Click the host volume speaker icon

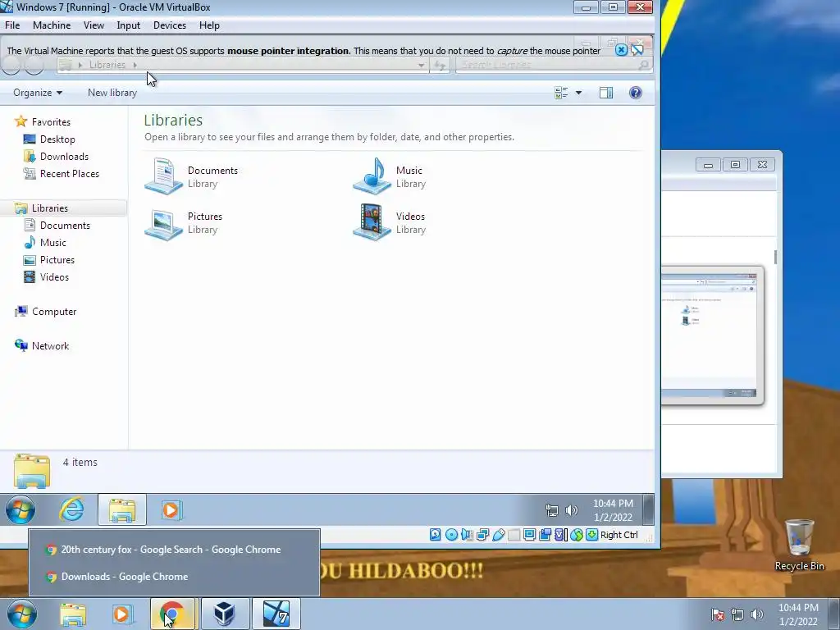(757, 614)
